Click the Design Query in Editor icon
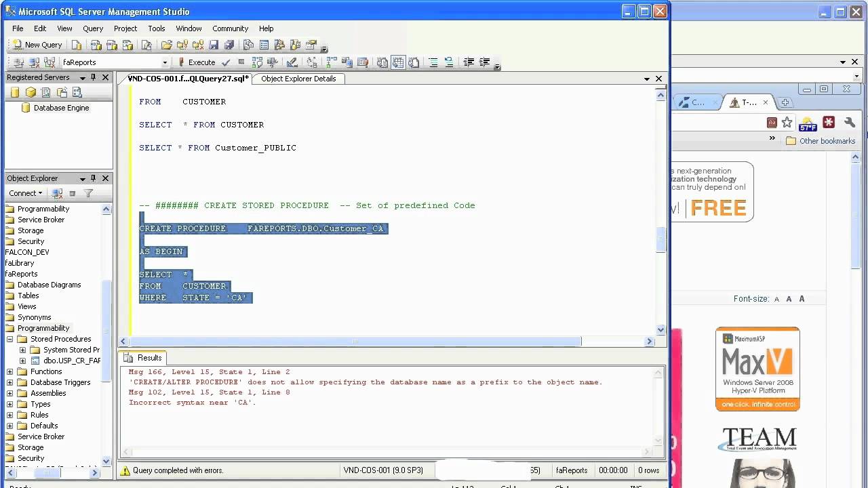 click(x=292, y=62)
